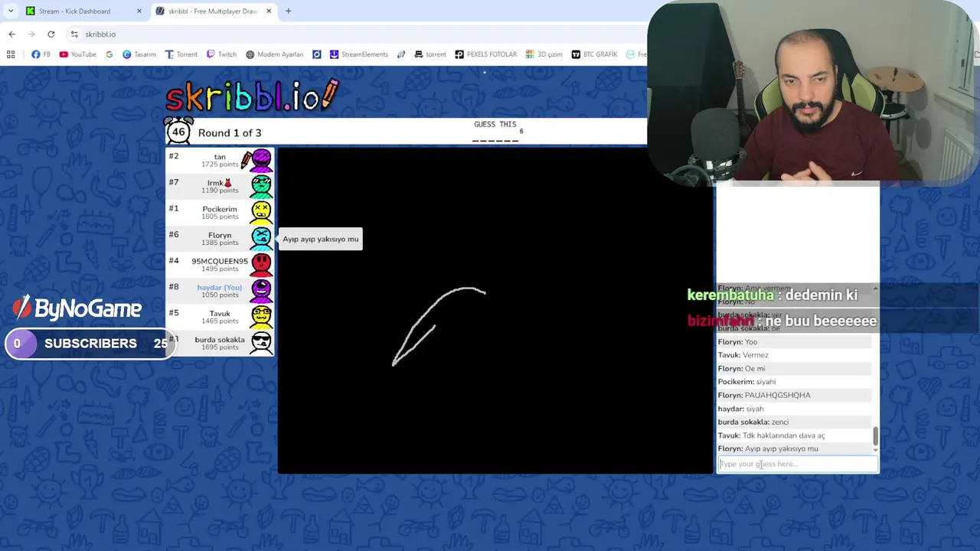980x551 pixels.
Task: Select player Pocikerim's yellow avatar
Action: (x=261, y=212)
